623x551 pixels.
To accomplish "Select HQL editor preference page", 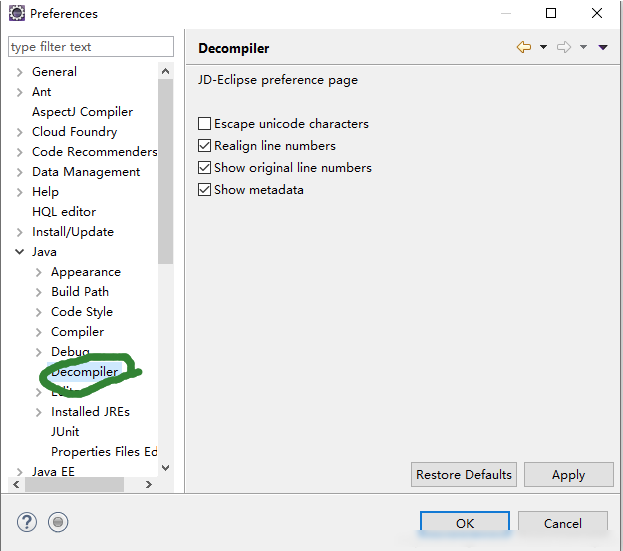I will (64, 212).
